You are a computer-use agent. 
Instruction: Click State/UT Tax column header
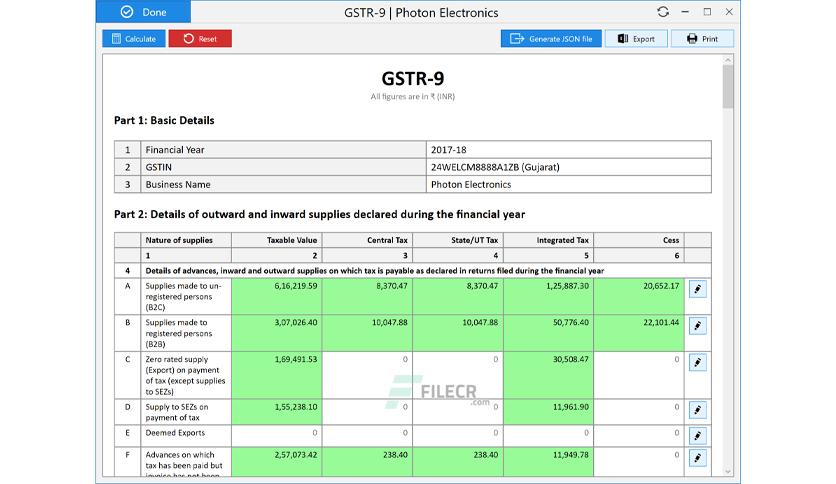[x=458, y=240]
